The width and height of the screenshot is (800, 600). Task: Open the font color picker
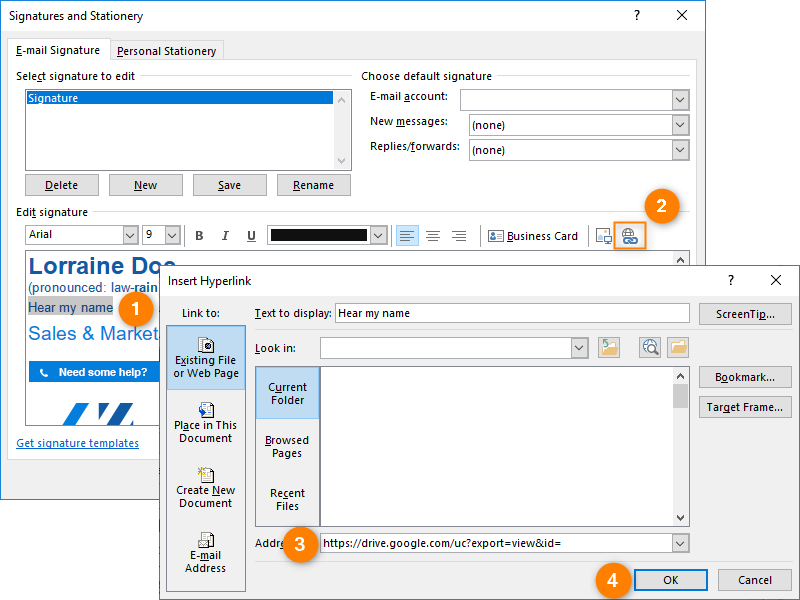(378, 235)
